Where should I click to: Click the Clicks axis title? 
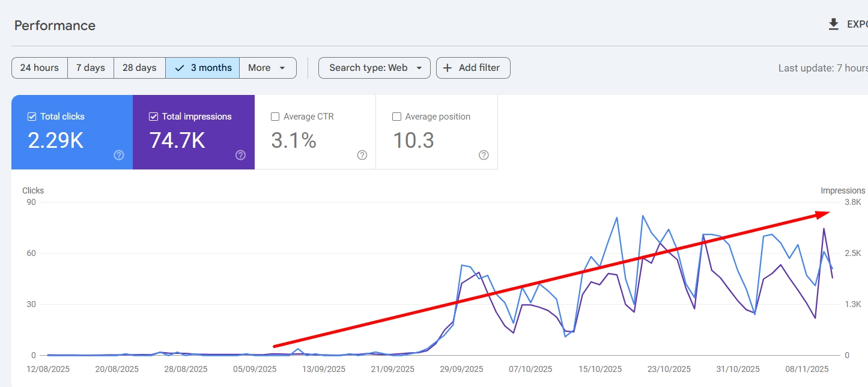click(33, 190)
